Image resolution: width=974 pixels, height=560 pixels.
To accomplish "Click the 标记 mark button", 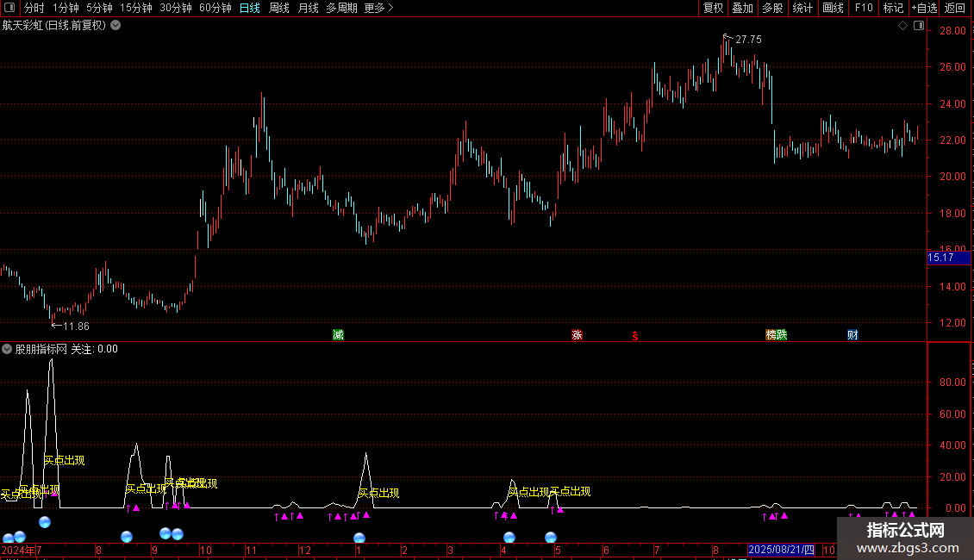I will click(893, 8).
